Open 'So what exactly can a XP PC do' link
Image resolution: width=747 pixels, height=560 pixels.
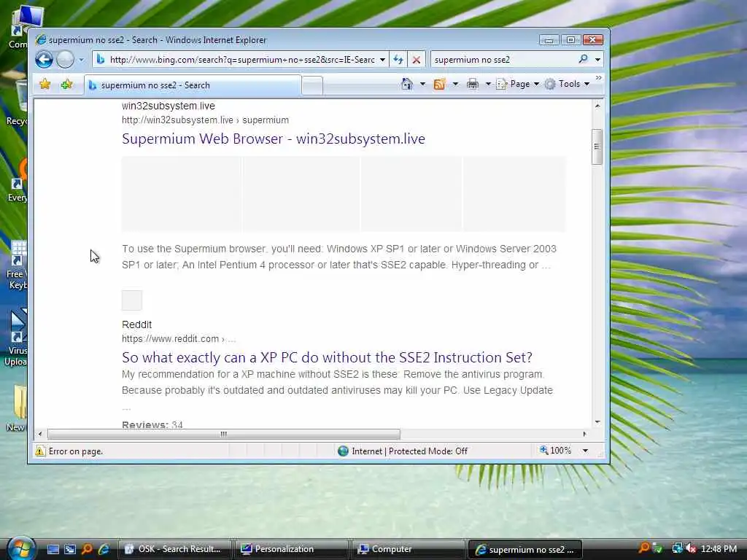coord(327,357)
